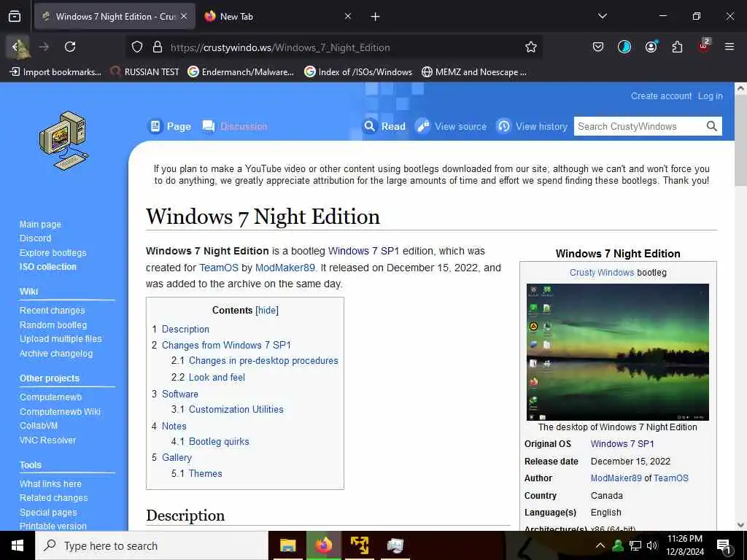The height and width of the screenshot is (560, 747).
Task: Open TeamOS link in intro paragraph
Action: click(x=219, y=268)
